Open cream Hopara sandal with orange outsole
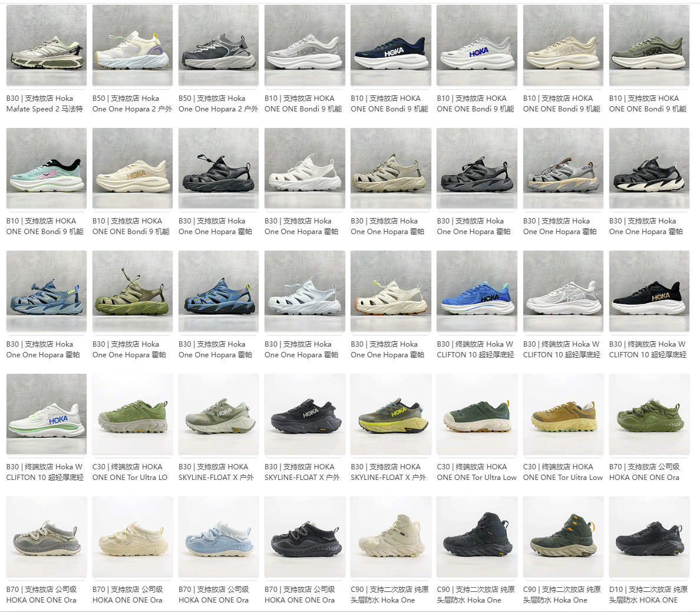This screenshot has width=700, height=612. (391, 291)
